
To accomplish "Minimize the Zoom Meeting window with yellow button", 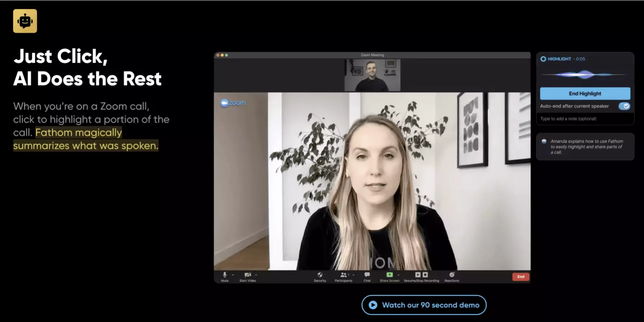I will point(222,55).
